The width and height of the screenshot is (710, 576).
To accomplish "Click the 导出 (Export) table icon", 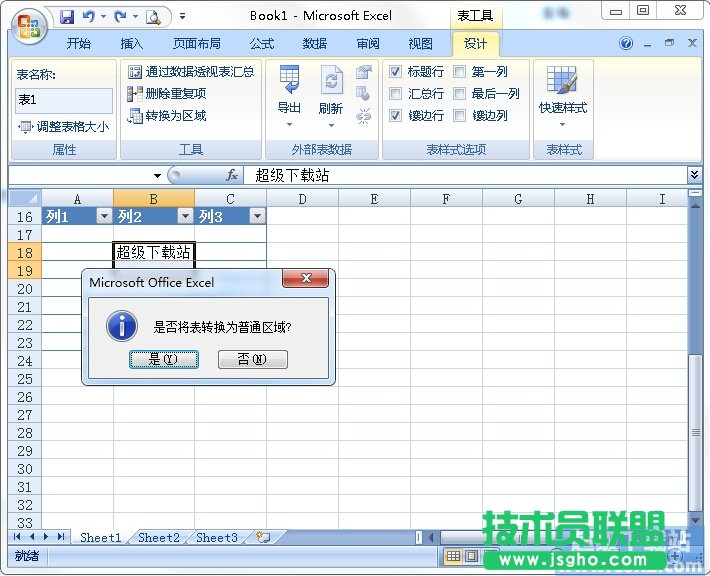I will pyautogui.click(x=289, y=80).
